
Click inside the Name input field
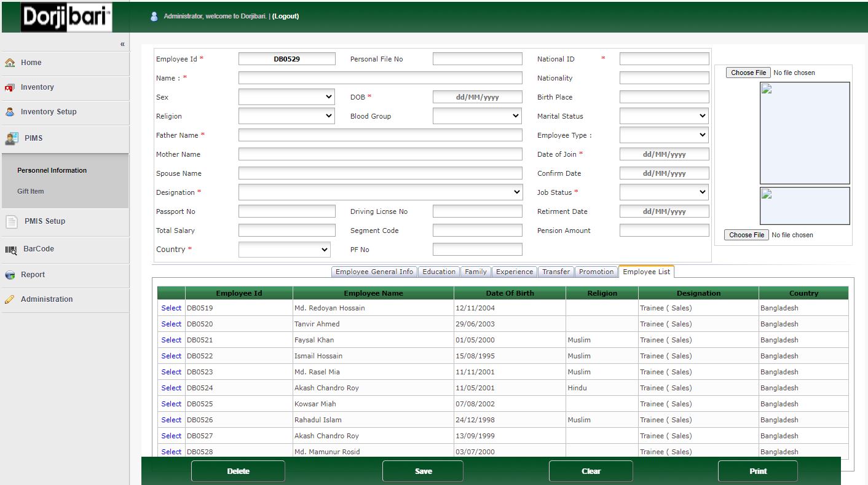point(380,77)
